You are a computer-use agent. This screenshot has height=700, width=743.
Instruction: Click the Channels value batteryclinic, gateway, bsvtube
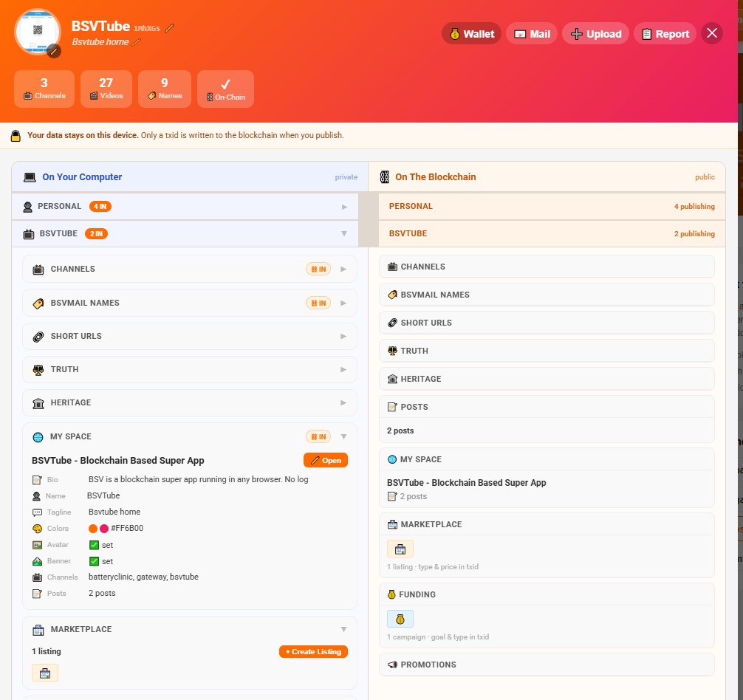point(143,577)
